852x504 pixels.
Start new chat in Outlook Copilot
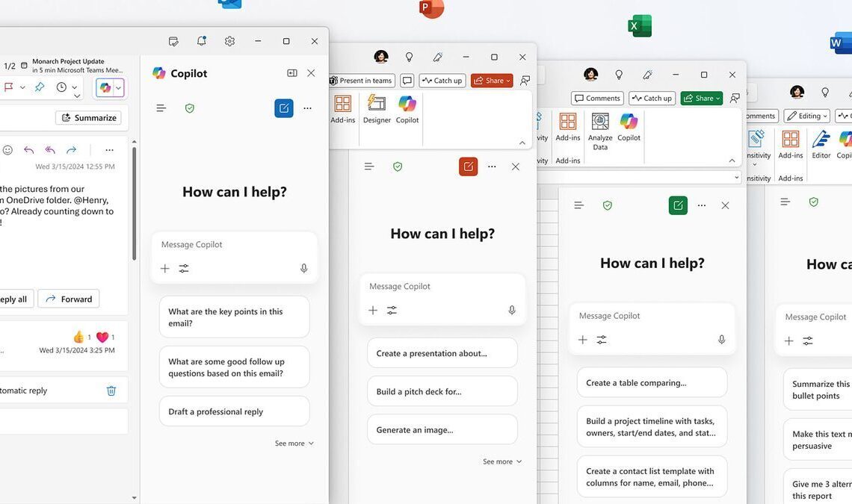tap(284, 108)
